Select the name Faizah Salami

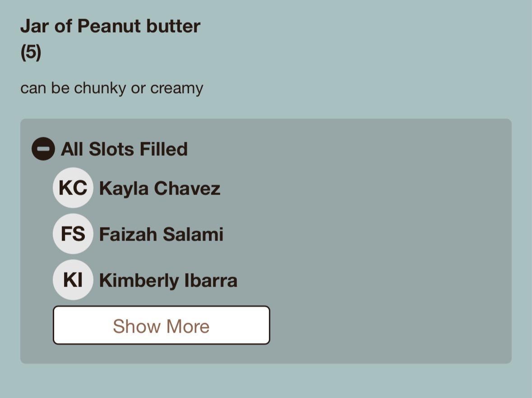point(161,234)
